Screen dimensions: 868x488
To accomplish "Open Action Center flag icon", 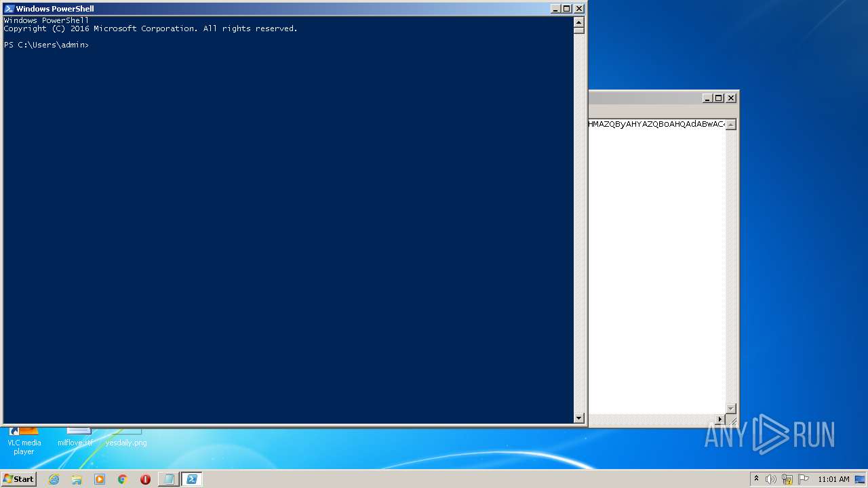I will click(x=804, y=479).
